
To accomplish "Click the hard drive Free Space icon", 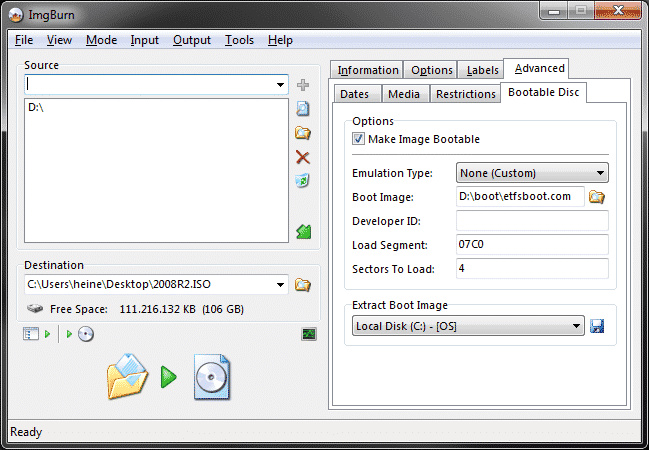I will pos(35,308).
